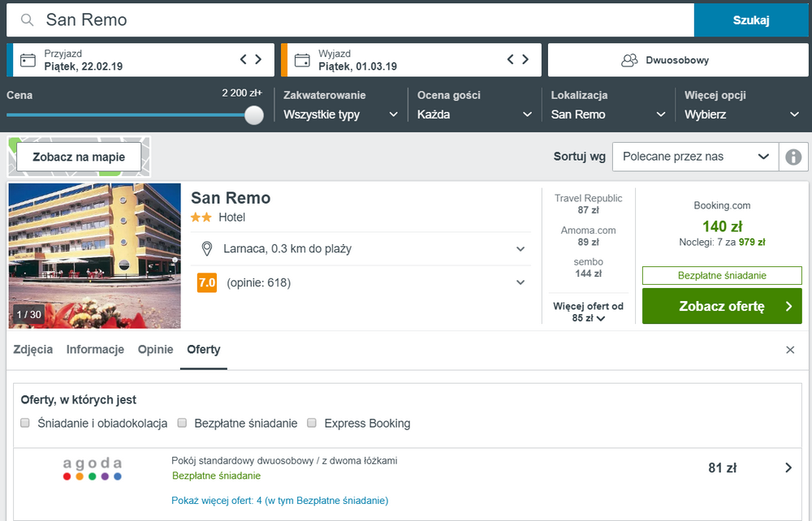Open the check-out calendar icon
The image size is (812, 521).
tap(302, 60)
